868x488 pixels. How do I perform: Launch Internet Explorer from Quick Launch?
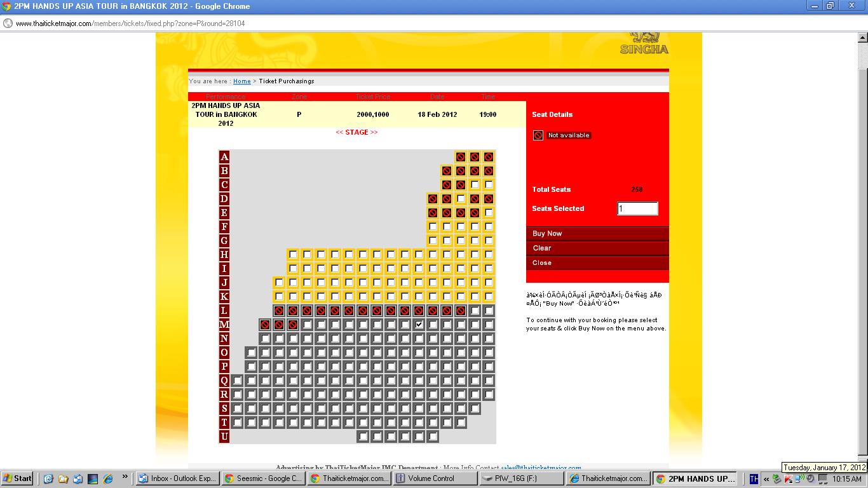point(108,478)
